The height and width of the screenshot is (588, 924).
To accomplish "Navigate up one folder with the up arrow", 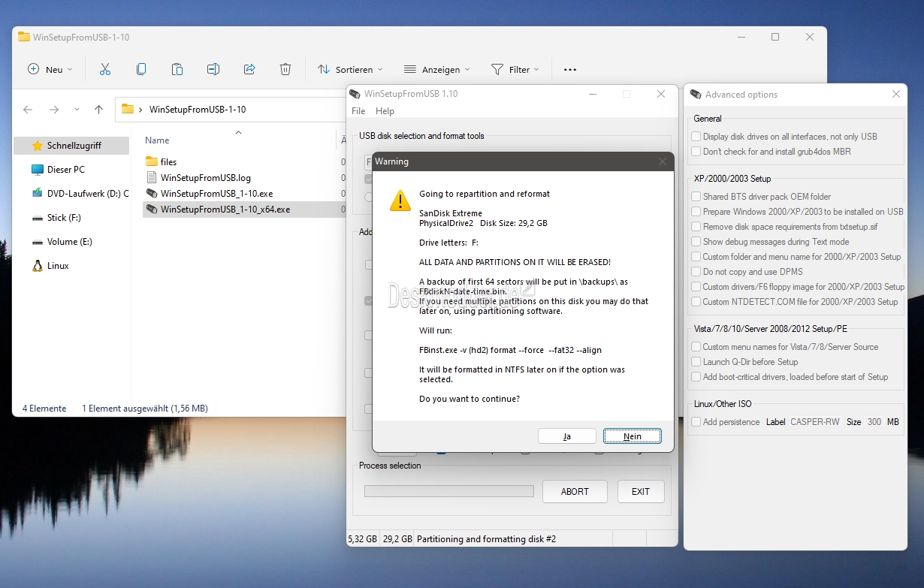I will click(x=98, y=110).
